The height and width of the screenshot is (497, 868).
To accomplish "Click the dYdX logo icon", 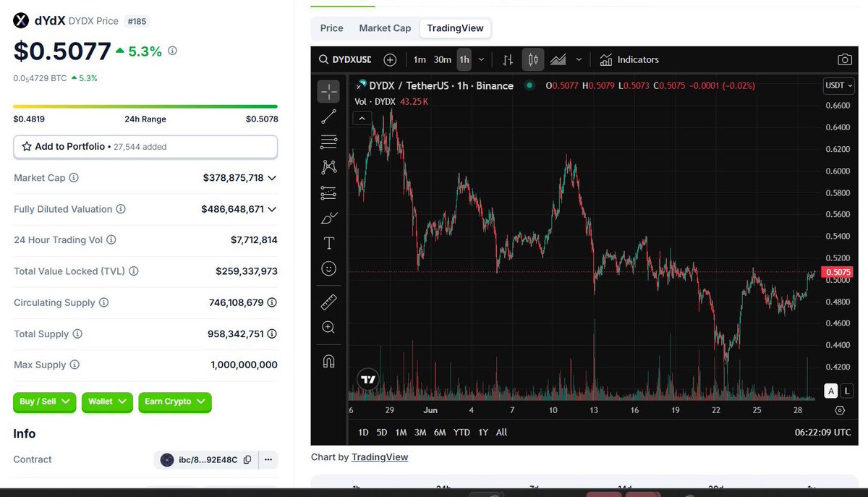I will pyautogui.click(x=22, y=21).
